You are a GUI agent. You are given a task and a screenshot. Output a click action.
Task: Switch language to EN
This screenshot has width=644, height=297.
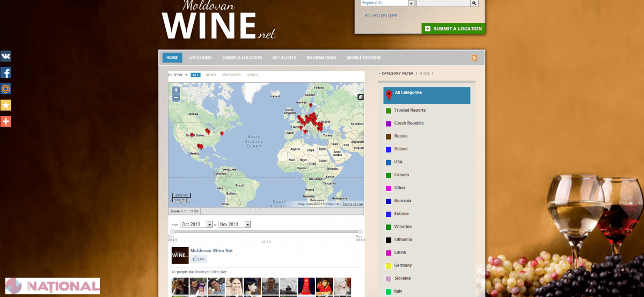click(x=368, y=16)
